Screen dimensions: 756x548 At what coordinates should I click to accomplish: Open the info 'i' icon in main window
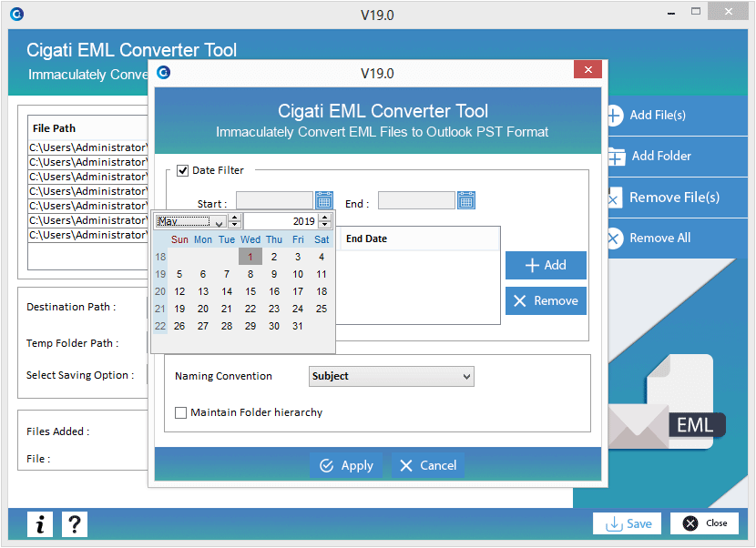coord(40,524)
